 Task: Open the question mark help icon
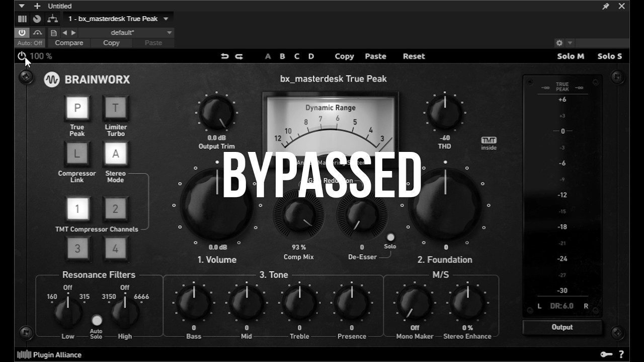[x=621, y=354]
